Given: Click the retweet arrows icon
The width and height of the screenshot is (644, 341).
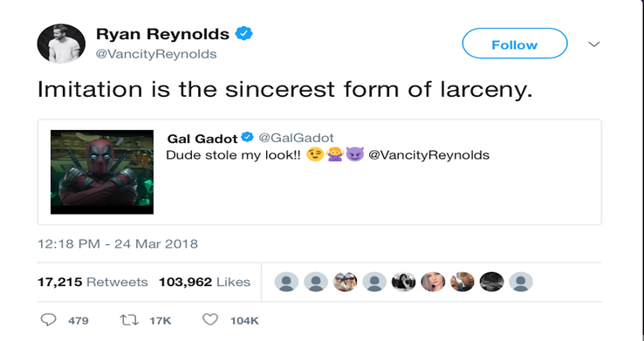Looking at the screenshot, I should (128, 320).
